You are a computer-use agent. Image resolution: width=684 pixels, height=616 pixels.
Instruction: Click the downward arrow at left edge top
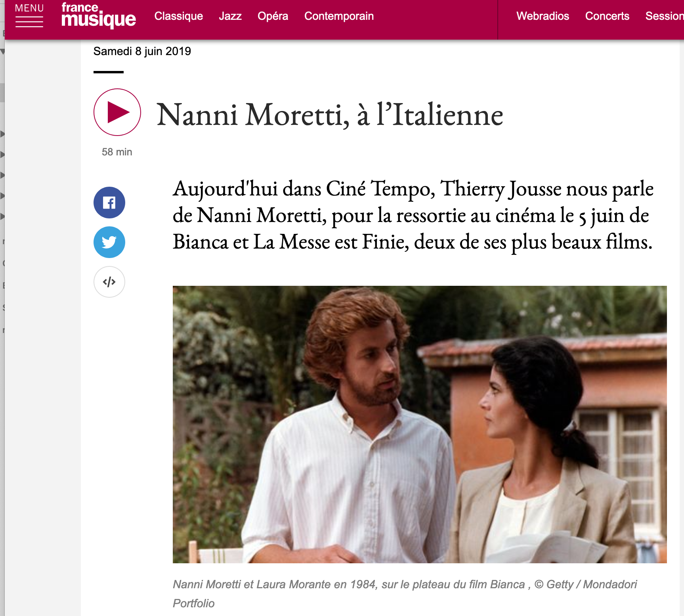(x=2, y=52)
